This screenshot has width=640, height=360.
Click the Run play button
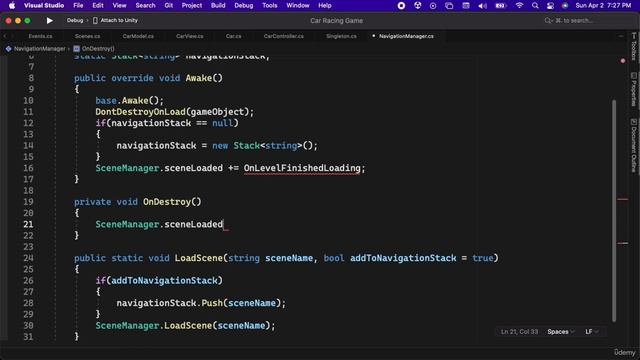49,20
